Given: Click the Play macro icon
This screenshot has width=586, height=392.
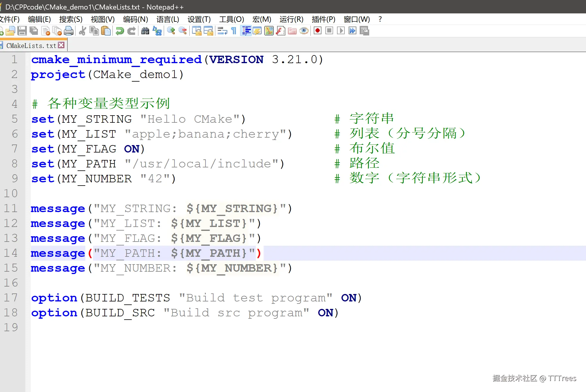Looking at the screenshot, I should point(341,31).
